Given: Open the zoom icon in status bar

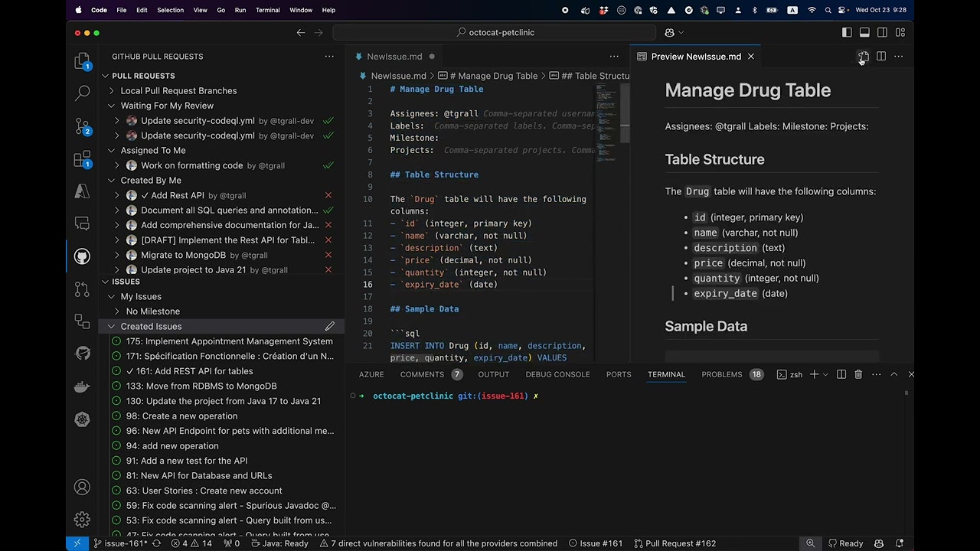Looking at the screenshot, I should pos(810,543).
